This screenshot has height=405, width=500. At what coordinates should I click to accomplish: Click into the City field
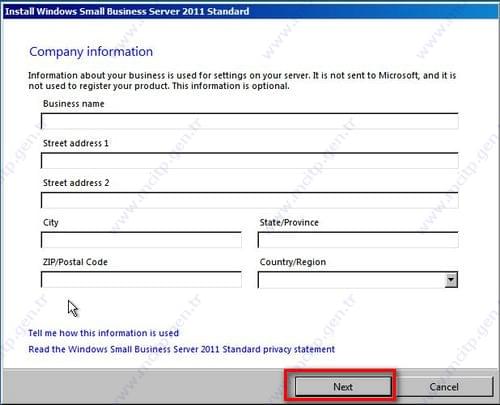[x=141, y=240]
